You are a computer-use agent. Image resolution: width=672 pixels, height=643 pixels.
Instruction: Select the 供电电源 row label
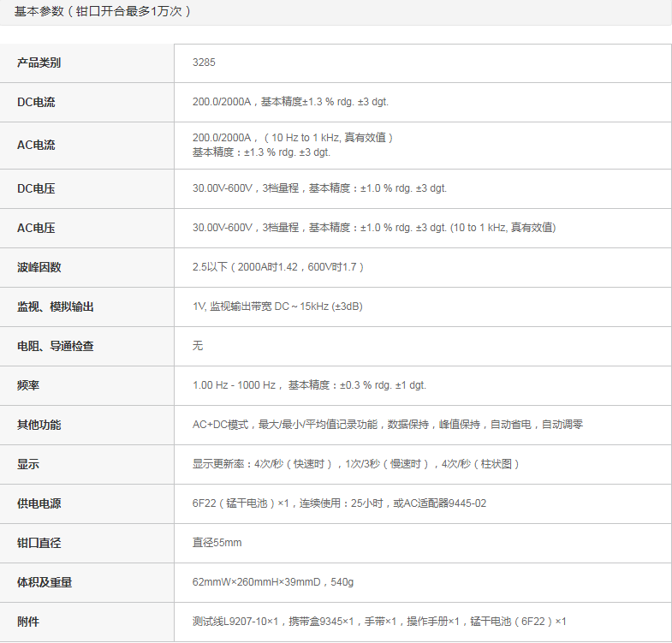pos(39,504)
